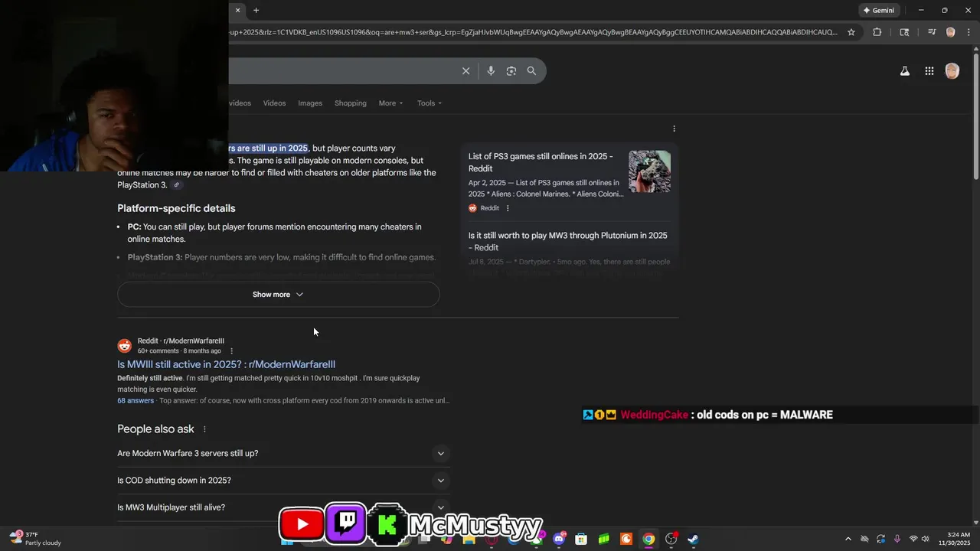The width and height of the screenshot is (980, 551).
Task: Open the PS3 games Reddit thumbnail image
Action: [649, 171]
